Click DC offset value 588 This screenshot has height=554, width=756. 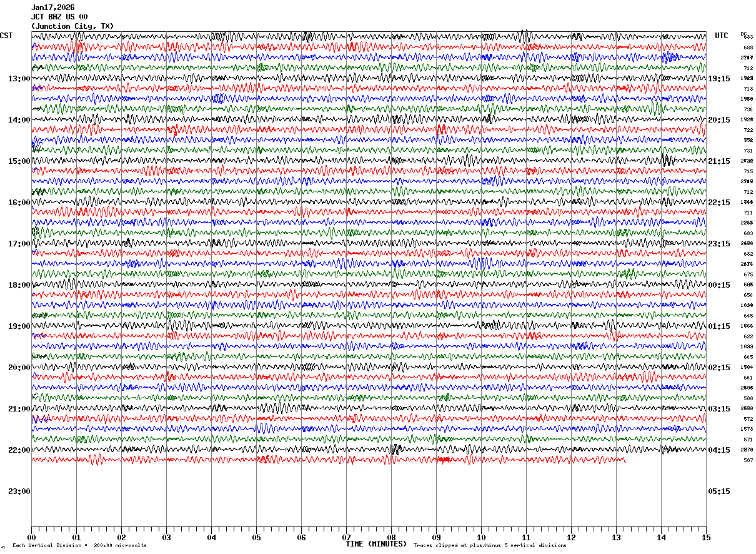click(748, 398)
